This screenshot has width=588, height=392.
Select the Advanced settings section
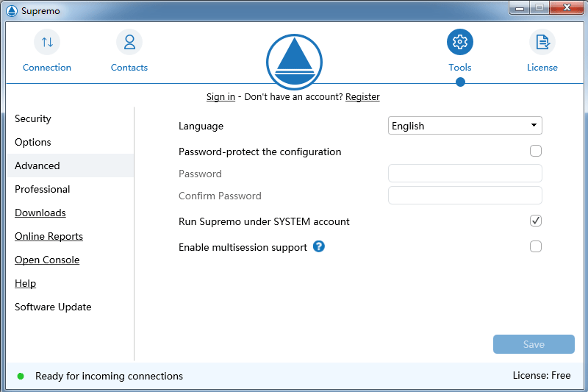click(71, 165)
